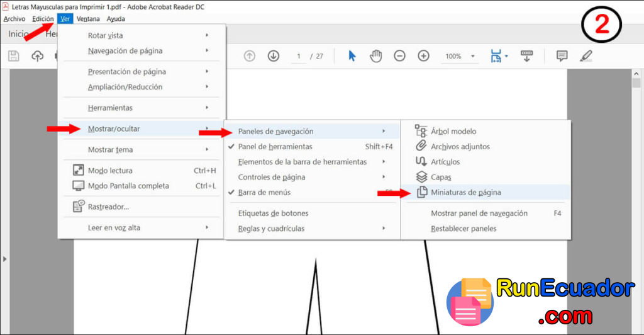
Task: Expand Ampliación/Reducción submenu
Action: [x=142, y=87]
